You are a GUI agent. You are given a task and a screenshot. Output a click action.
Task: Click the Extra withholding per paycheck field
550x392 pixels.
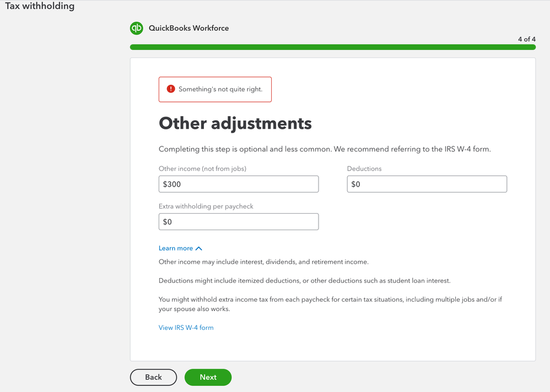239,222
